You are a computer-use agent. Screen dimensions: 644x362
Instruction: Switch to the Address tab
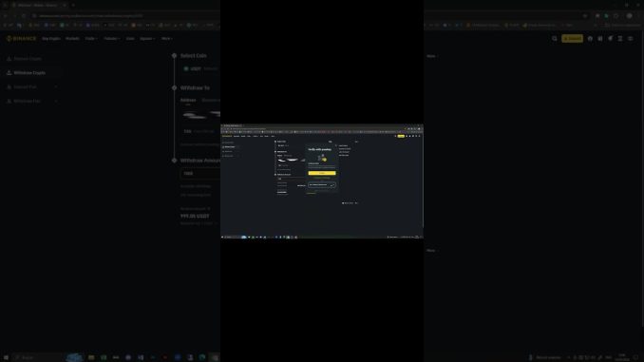[188, 101]
